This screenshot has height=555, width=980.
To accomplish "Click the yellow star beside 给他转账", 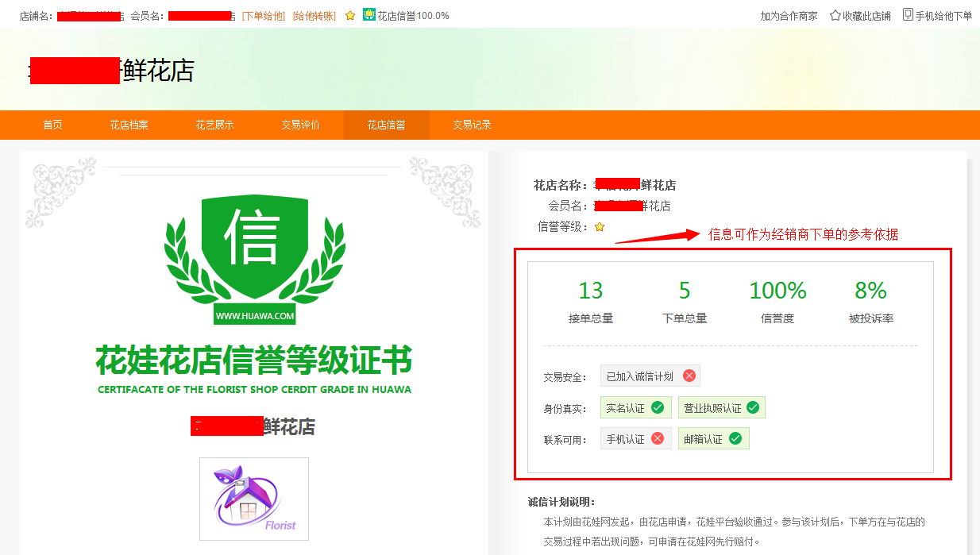I will pyautogui.click(x=350, y=16).
